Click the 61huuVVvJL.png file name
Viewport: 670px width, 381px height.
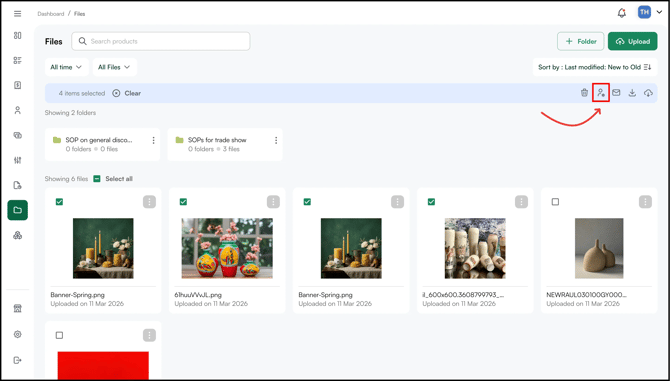point(198,295)
